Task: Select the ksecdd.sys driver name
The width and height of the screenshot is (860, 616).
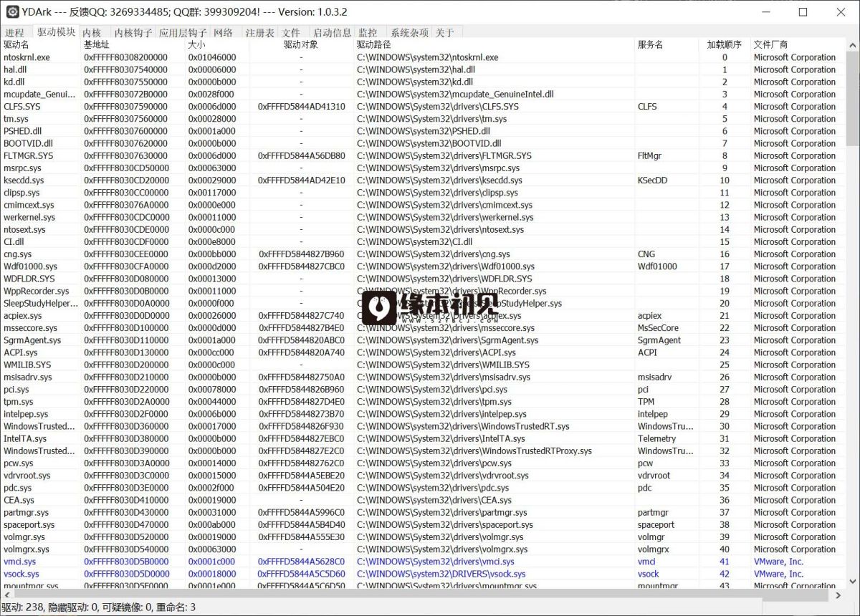Action: point(24,181)
